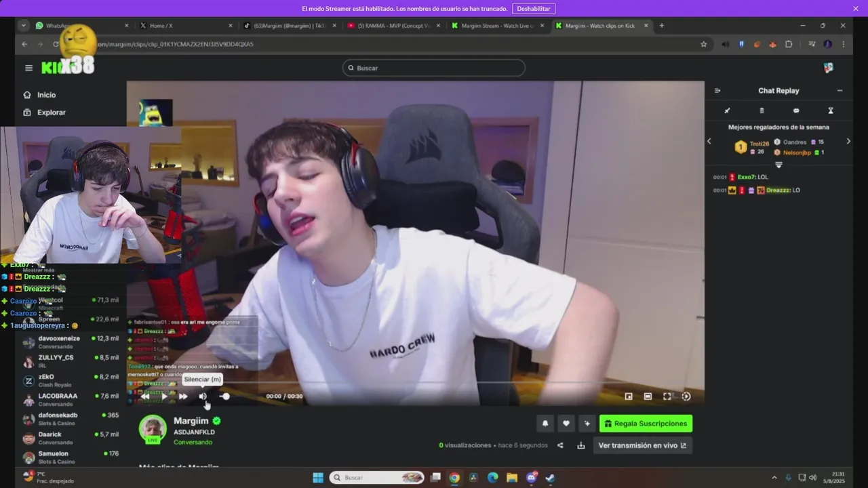Share the clip with the share icon
This screenshot has height=488, width=868.
[x=560, y=445]
